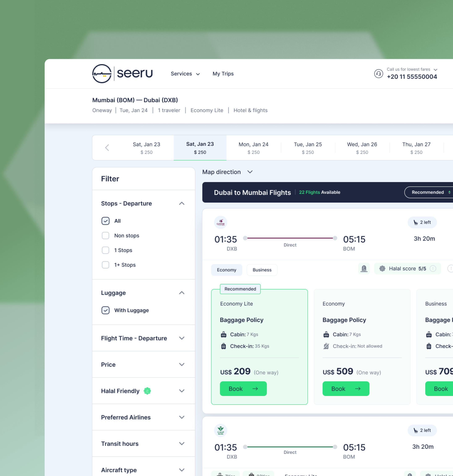The image size is (453, 476).
Task: Click the sort arrows on Recommended selector
Action: (449, 192)
